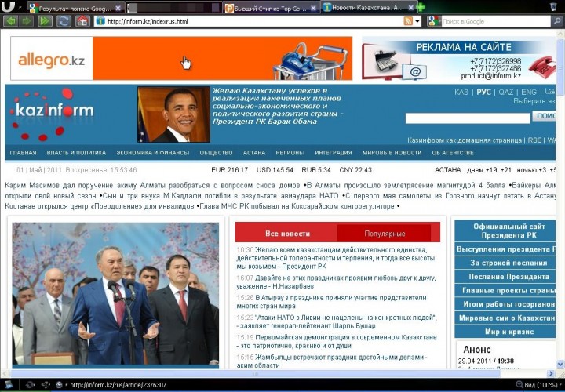Screen dimensions: 565x392
Task: Click the site info icon in address bar
Action: coord(100,21)
